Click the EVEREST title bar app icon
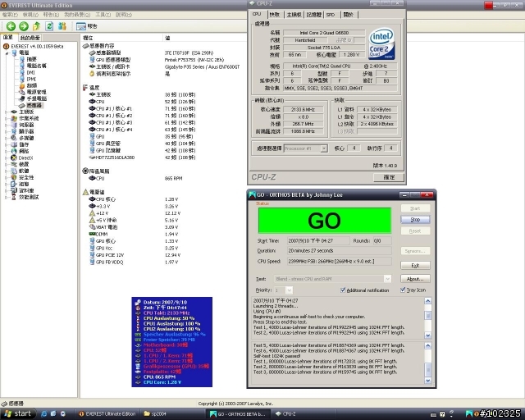The height and width of the screenshot is (420, 525). point(4,6)
